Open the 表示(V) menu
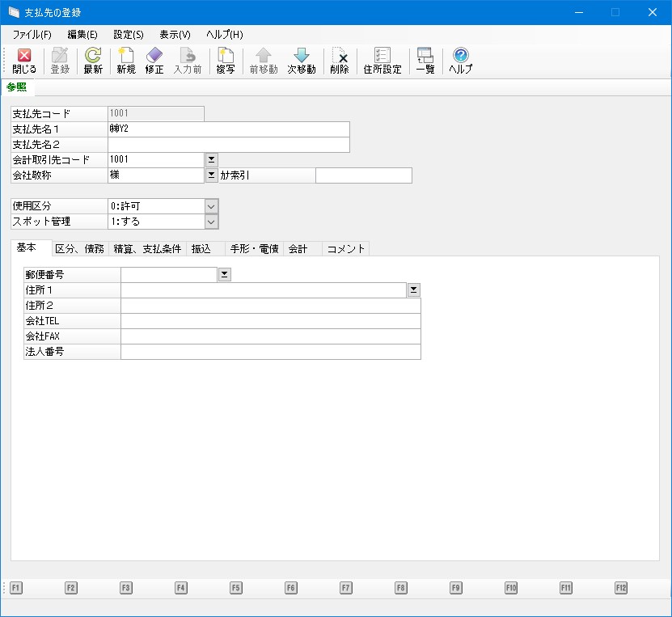The height and width of the screenshot is (617, 672). click(x=175, y=35)
